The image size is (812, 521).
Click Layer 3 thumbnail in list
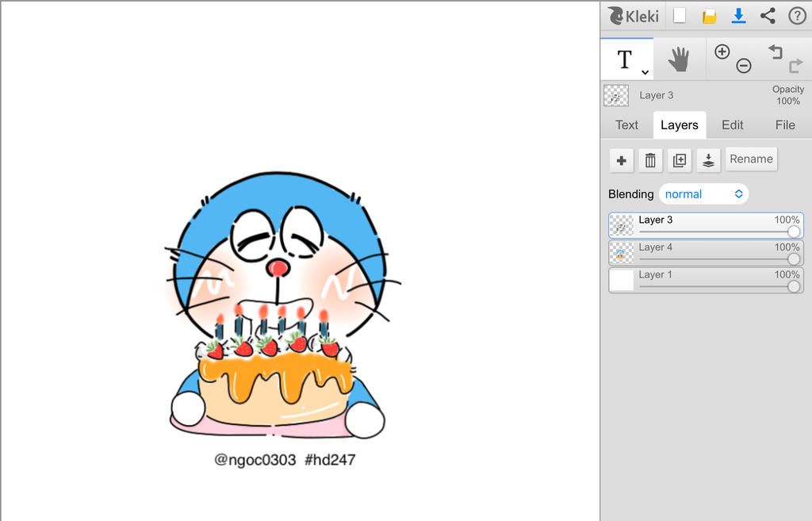tap(622, 226)
